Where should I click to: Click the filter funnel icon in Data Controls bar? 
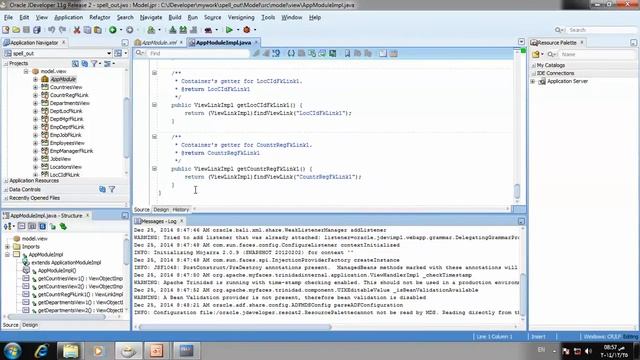(x=112, y=189)
